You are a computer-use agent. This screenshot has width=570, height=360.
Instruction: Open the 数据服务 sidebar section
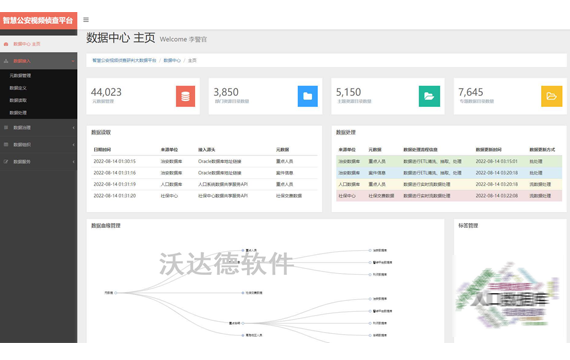click(39, 162)
